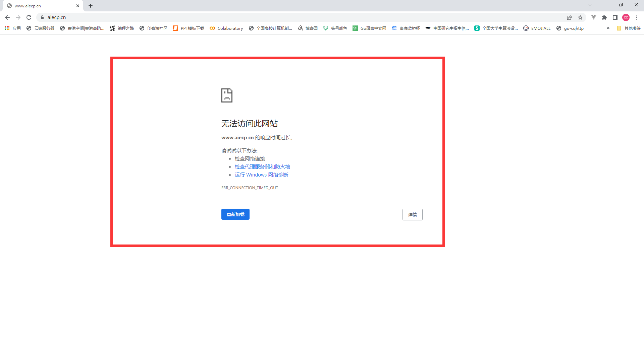Open 运行 Windows 网络诊断 link
This screenshot has width=644, height=348.
click(262, 175)
